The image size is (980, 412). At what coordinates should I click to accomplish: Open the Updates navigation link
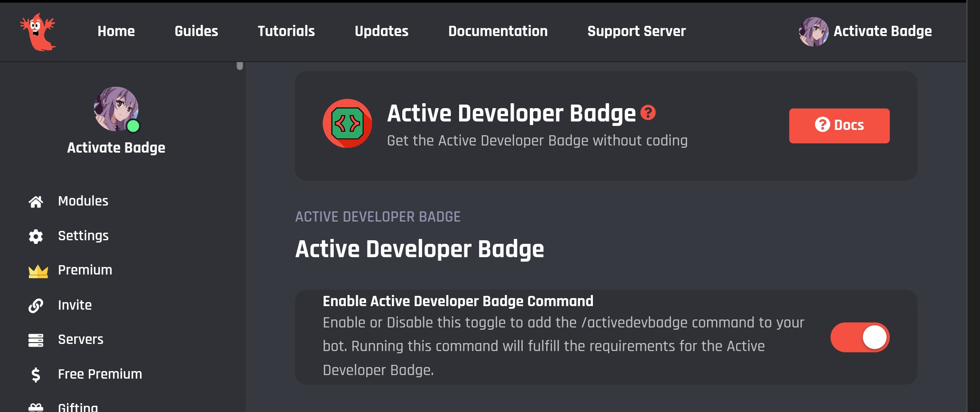coord(381,31)
